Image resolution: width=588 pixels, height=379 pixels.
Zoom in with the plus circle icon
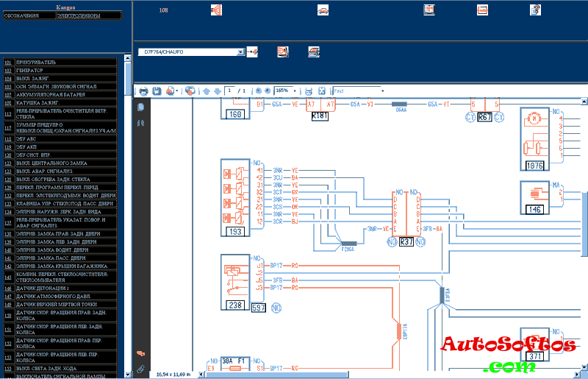click(x=268, y=91)
